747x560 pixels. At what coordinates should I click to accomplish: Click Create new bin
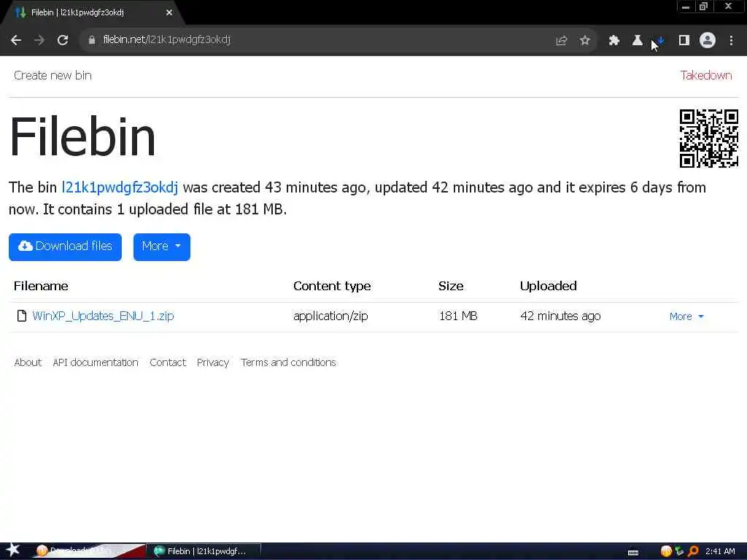pos(53,75)
